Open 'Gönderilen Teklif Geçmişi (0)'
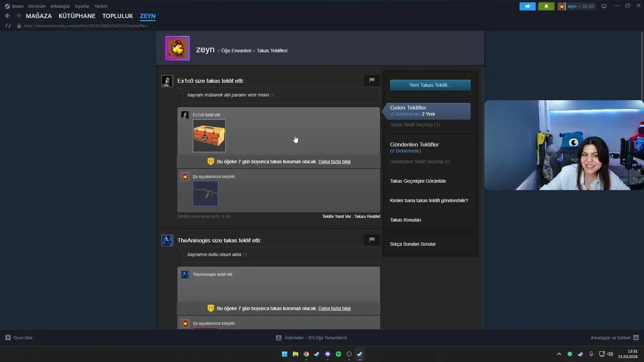Image resolution: width=644 pixels, height=362 pixels. [420, 161]
